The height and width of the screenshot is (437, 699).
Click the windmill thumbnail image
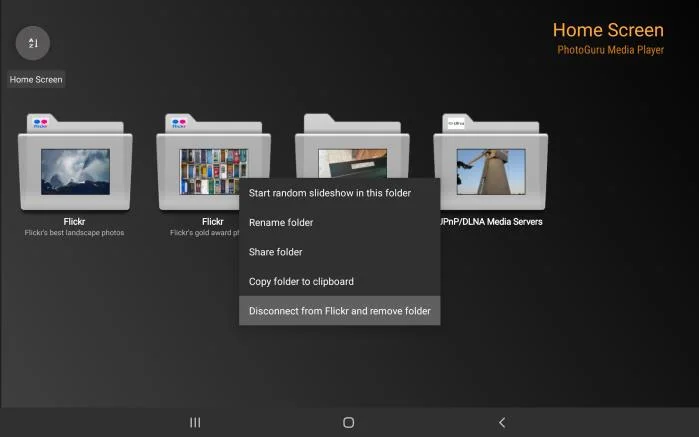[491, 172]
